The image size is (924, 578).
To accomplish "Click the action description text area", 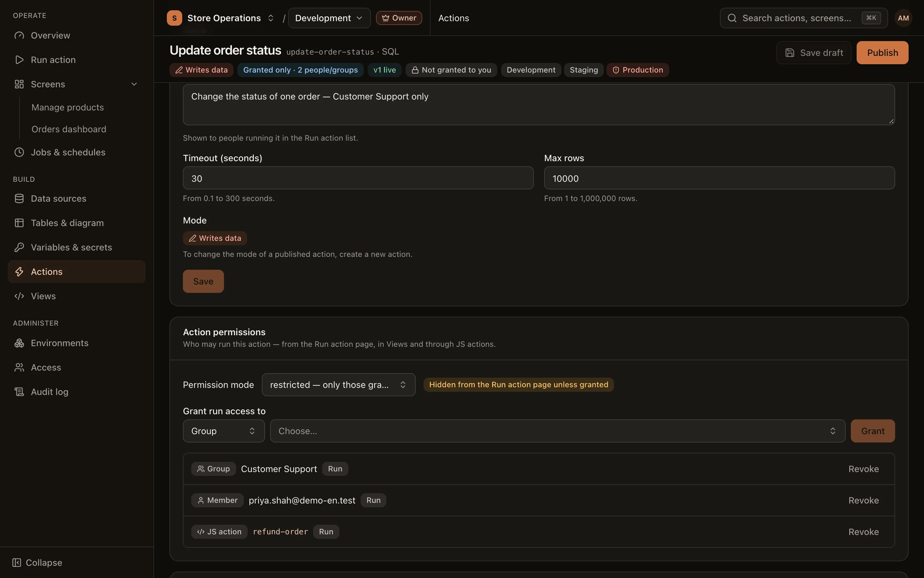I will pos(539,104).
